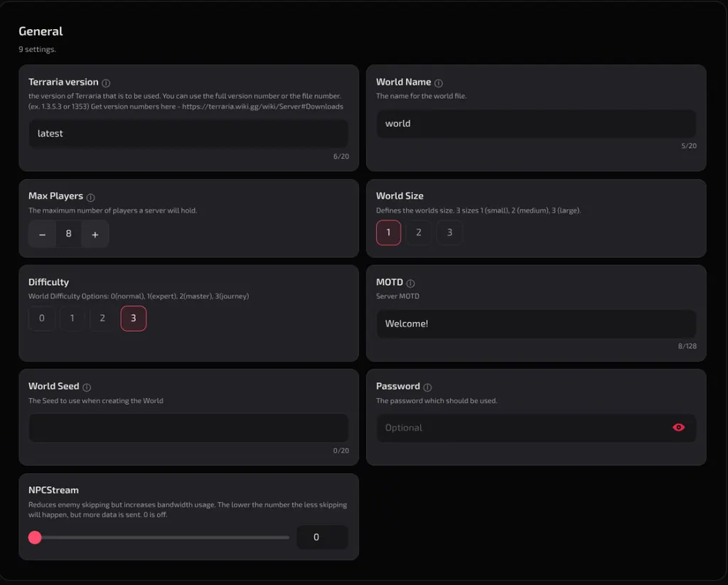Screen dimensions: 728x585
Task: Click the Terraria version character counter 6/20
Action: 341,156
